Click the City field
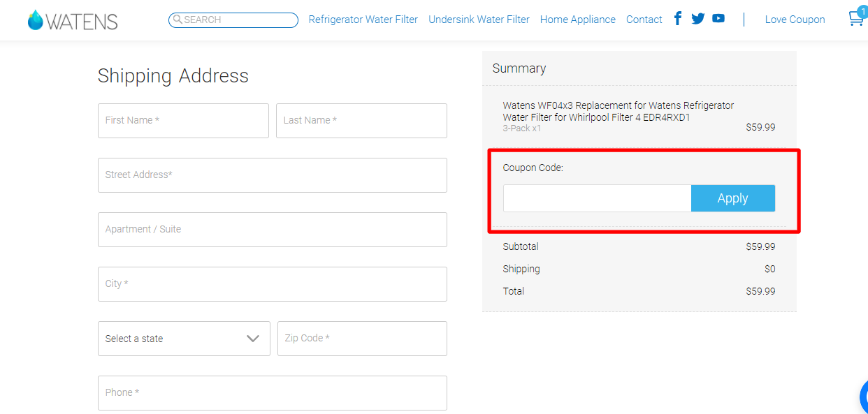This screenshot has width=868, height=414. (x=273, y=284)
